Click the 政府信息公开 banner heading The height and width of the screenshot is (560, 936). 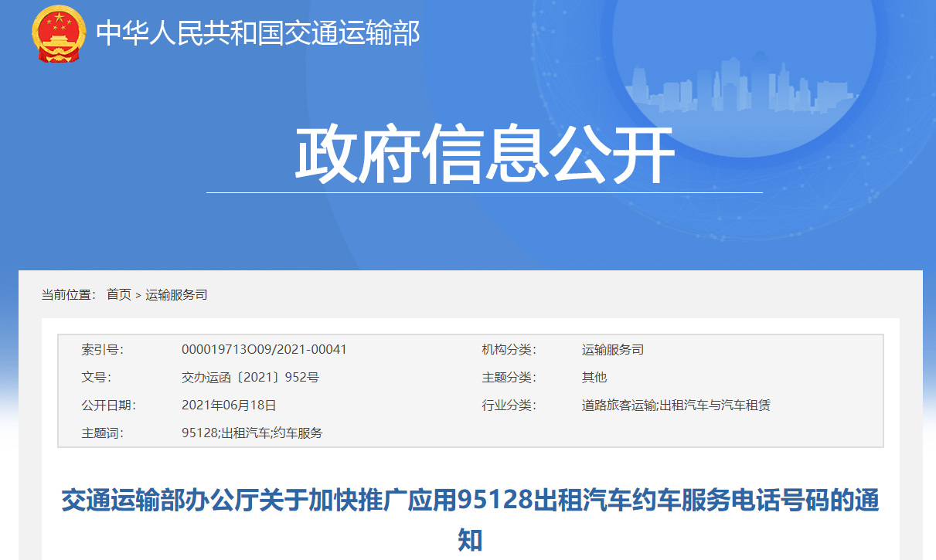(x=485, y=155)
